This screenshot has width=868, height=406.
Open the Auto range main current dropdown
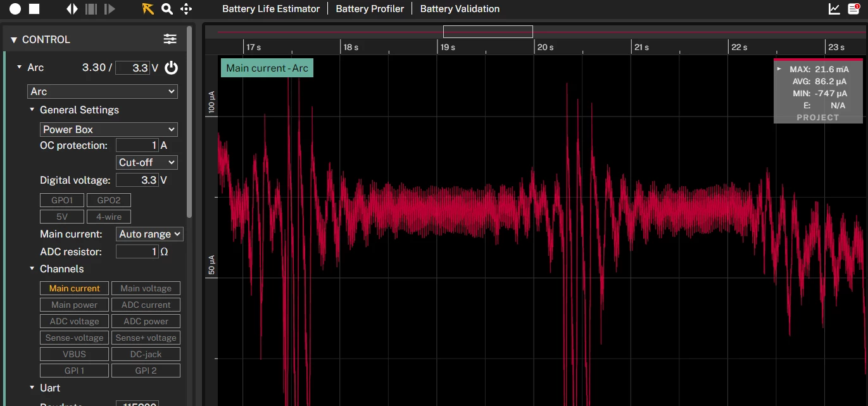[x=150, y=234]
